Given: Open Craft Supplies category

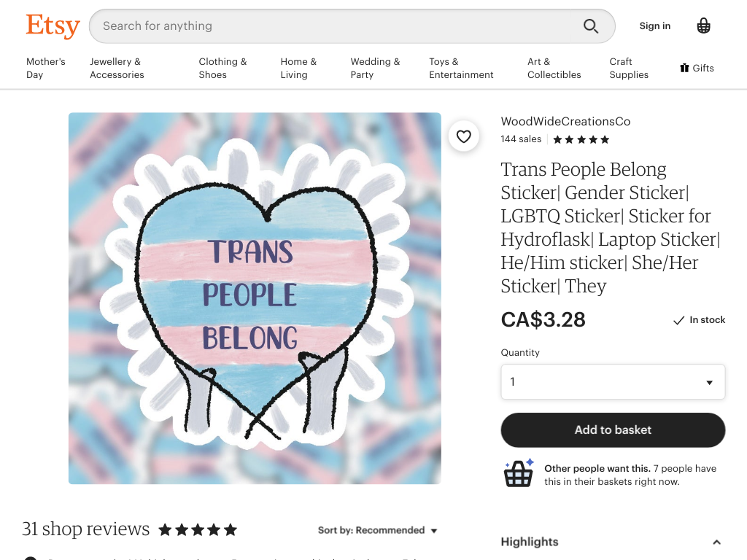Looking at the screenshot, I should pos(628,68).
